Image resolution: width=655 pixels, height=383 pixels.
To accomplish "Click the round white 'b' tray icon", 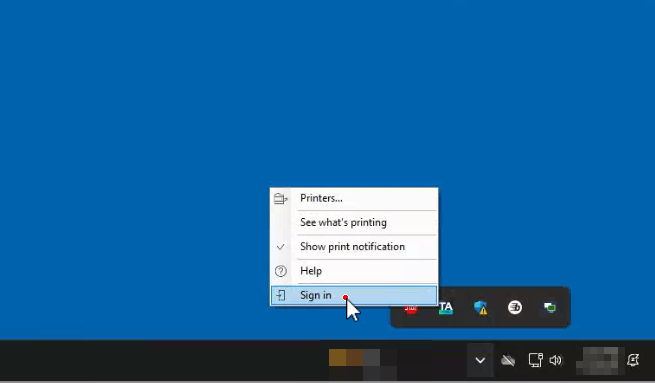I will (515, 307).
